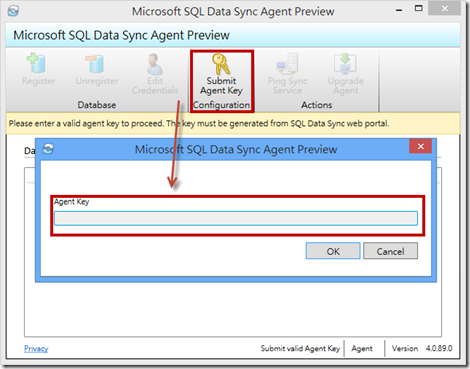The width and height of the screenshot is (470, 369).
Task: Click the main window's app icon
Action: [x=13, y=11]
